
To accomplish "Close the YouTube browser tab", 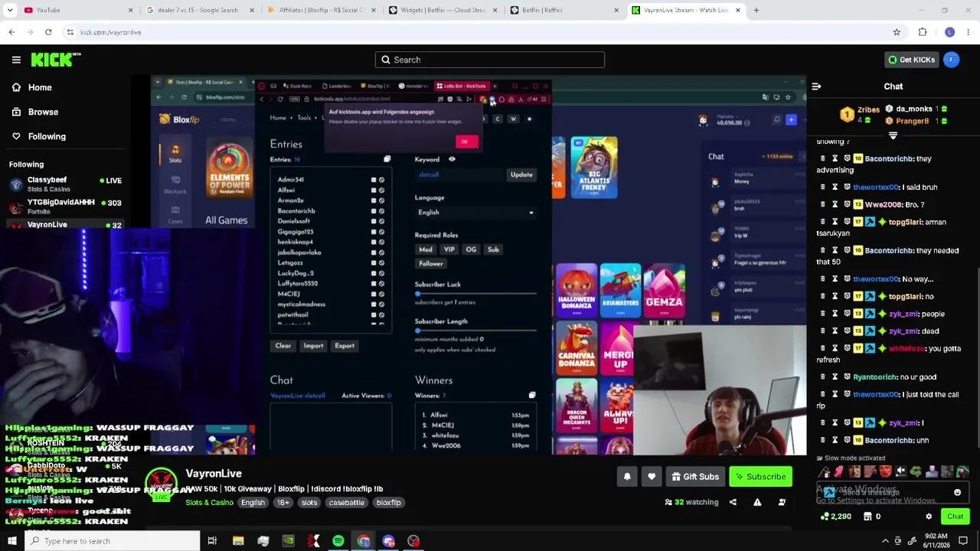I will 130,10.
